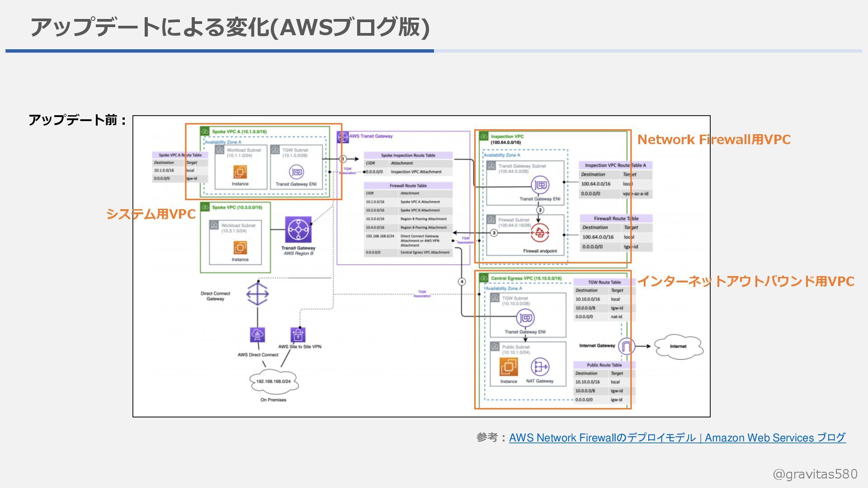Click the Spoke VPC A (10.1.0.0/16) cloud icon
868x488 pixels.
click(x=205, y=131)
